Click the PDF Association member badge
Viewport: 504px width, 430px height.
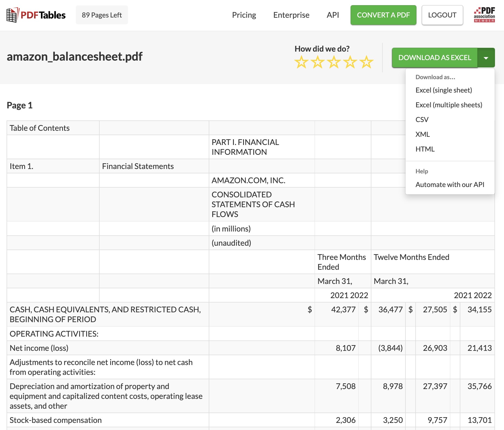[x=484, y=15]
